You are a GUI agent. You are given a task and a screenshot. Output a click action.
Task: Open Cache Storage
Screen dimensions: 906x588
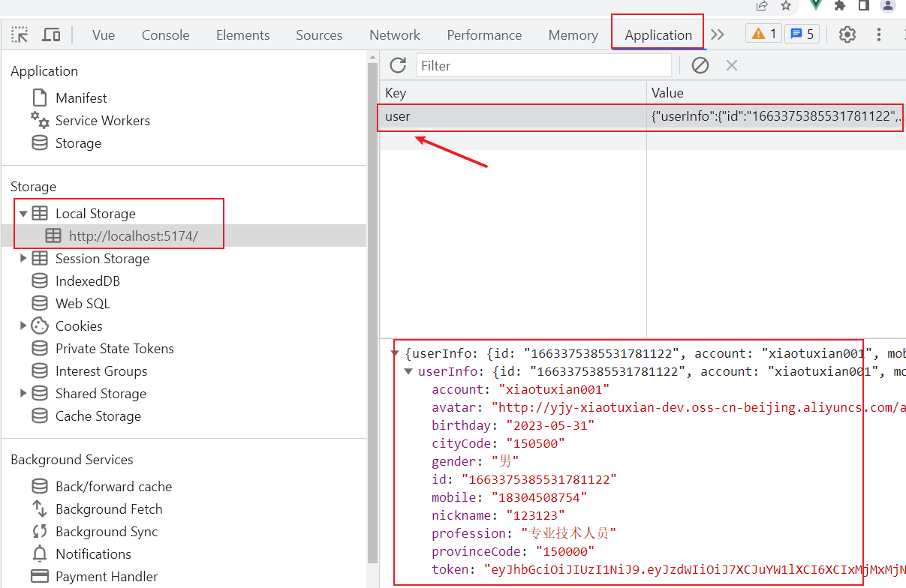(98, 416)
